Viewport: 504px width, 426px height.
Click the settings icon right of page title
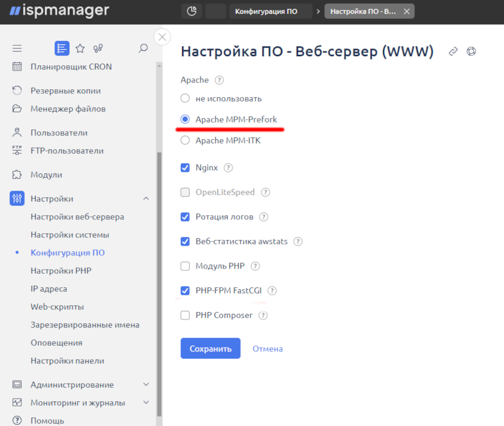pos(471,52)
